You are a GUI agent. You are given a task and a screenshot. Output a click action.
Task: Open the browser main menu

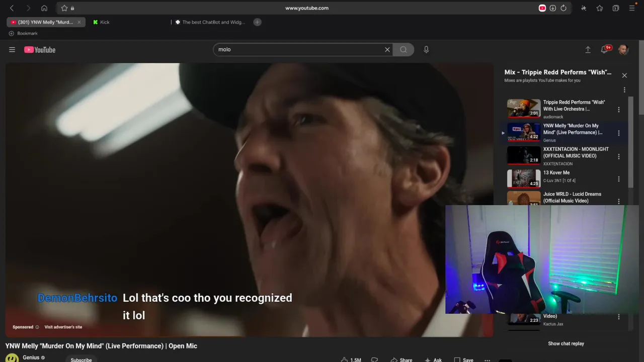tap(632, 8)
